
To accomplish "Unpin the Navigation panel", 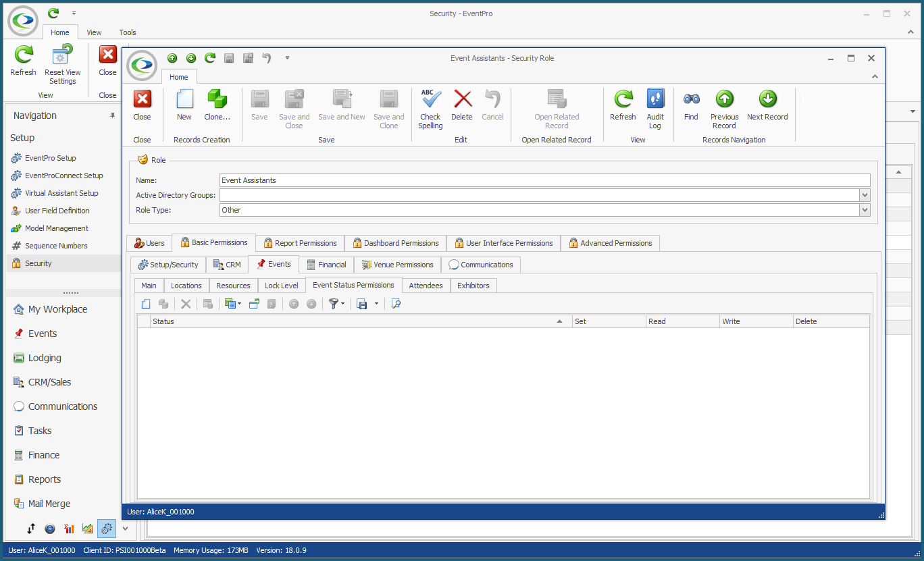I will pyautogui.click(x=112, y=115).
